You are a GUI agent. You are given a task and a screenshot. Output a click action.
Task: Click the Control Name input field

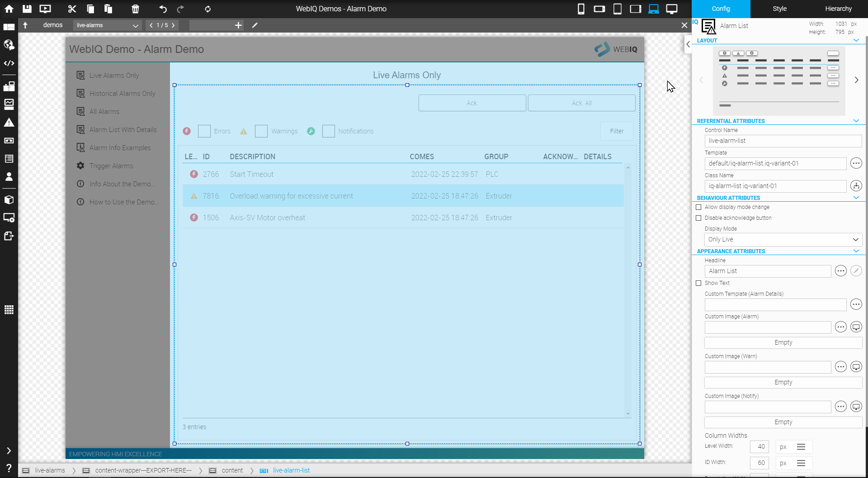point(783,141)
